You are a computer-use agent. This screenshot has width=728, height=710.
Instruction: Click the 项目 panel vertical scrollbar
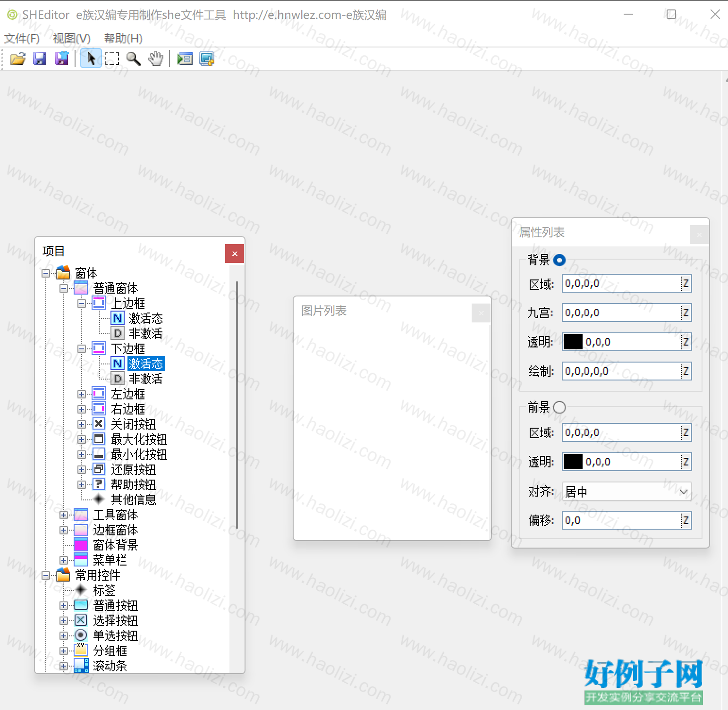click(x=237, y=404)
